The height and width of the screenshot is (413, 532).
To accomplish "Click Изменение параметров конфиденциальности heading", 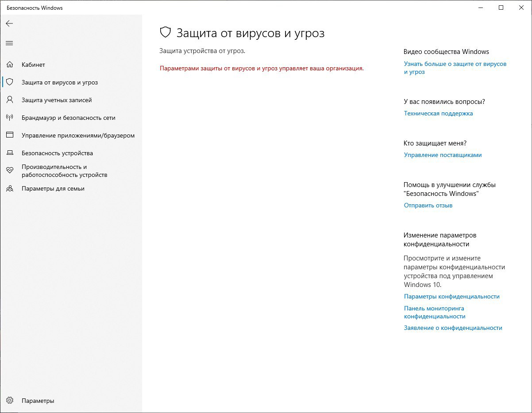I will 440,240.
